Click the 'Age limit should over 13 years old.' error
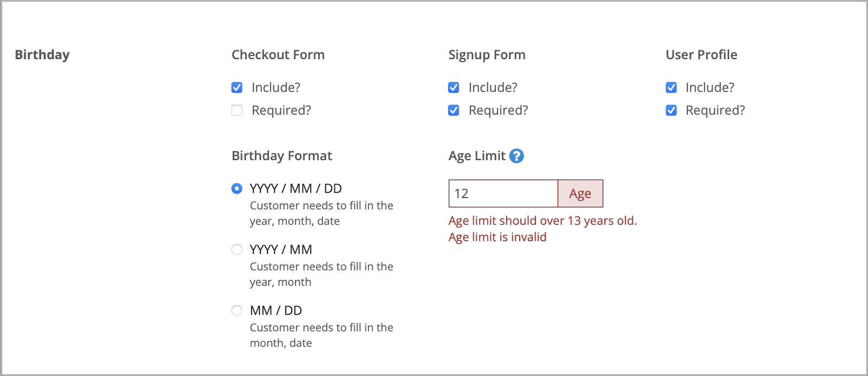The image size is (868, 376). [542, 221]
